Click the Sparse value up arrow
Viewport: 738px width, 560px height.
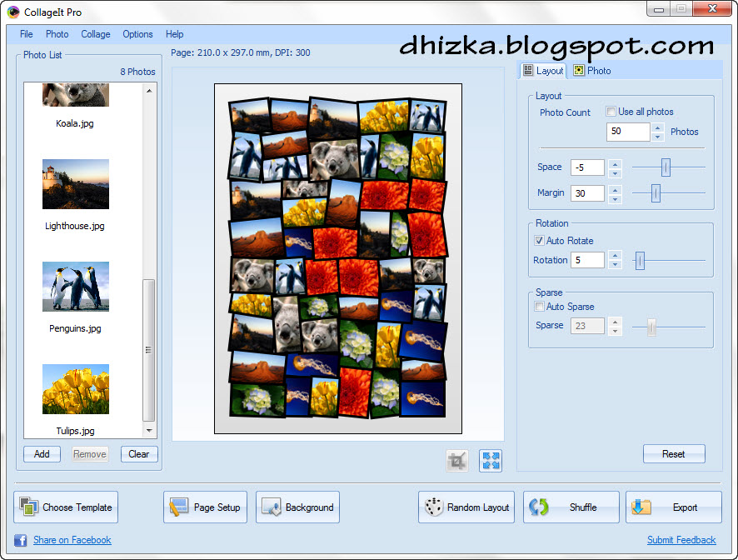[615, 321]
